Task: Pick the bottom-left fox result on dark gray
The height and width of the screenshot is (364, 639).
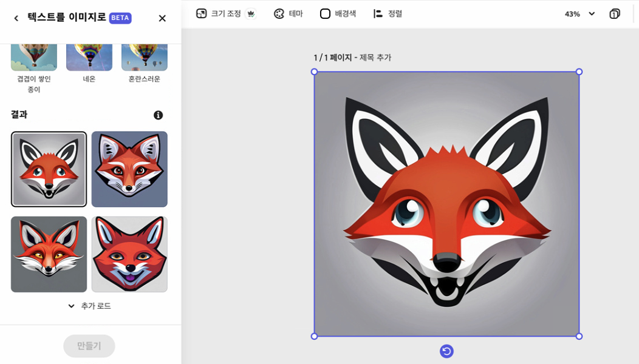Action: point(49,254)
